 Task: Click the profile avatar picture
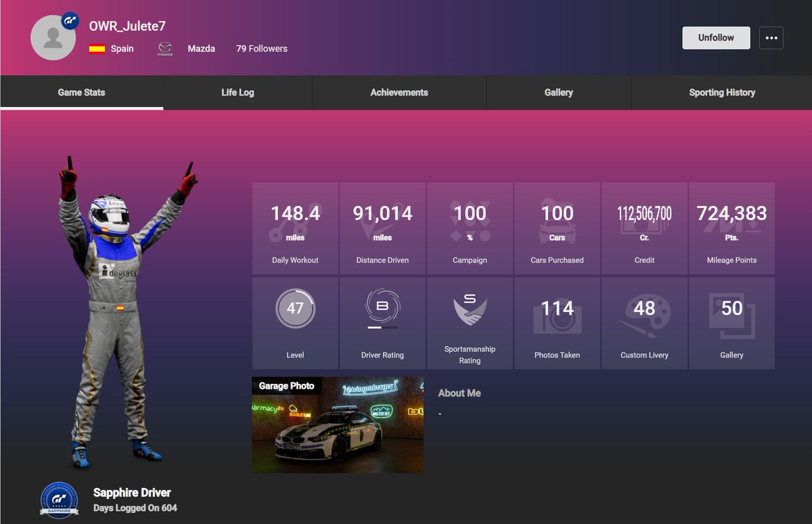click(53, 37)
